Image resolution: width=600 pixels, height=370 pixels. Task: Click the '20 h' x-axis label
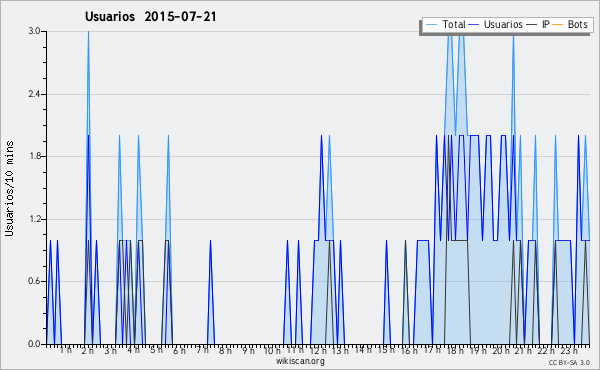pos(501,351)
